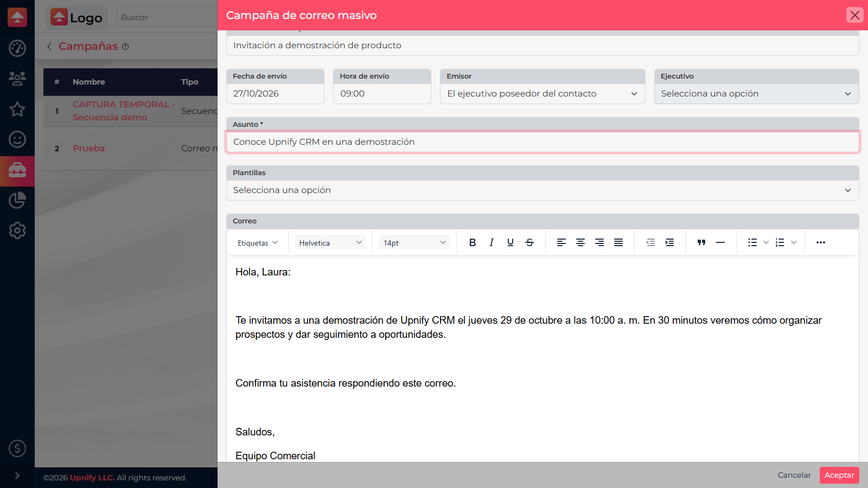
Task: Click Cancelar to discard the campaign
Action: [x=794, y=475]
